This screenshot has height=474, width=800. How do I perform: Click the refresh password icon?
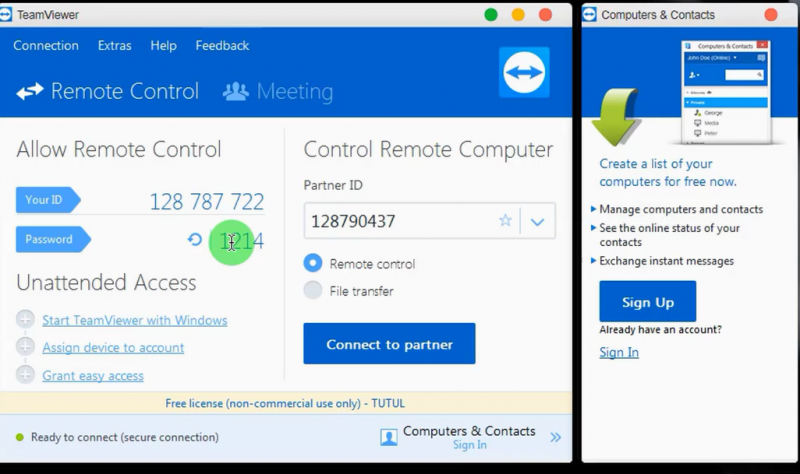194,239
